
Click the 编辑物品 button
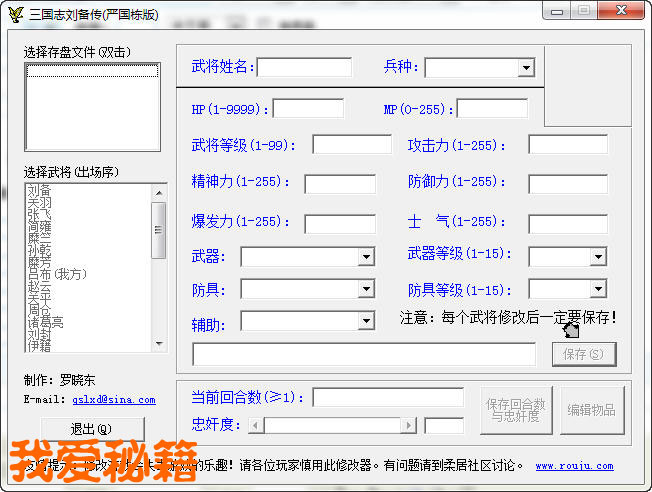(592, 410)
